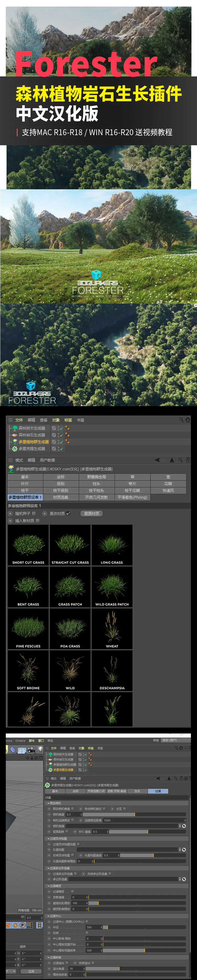Click the object picker icon on the 多边形选集 row
Image resolution: width=197 pixels, height=980 pixels.
pyautogui.click(x=184, y=879)
